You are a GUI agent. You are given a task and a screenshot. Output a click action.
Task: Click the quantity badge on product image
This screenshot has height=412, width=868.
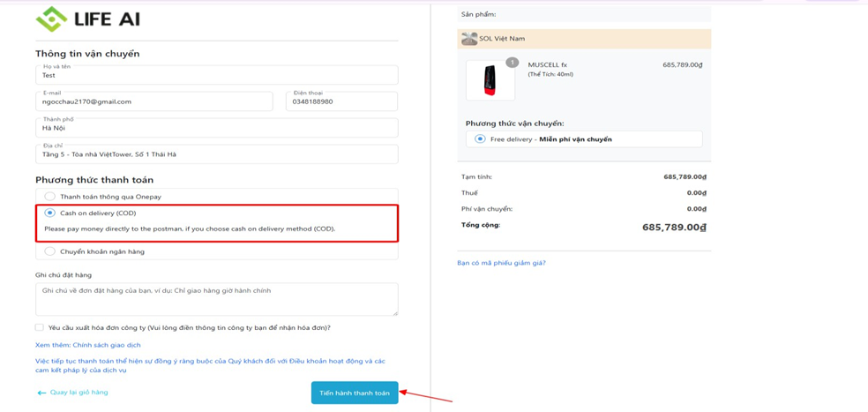(512, 63)
